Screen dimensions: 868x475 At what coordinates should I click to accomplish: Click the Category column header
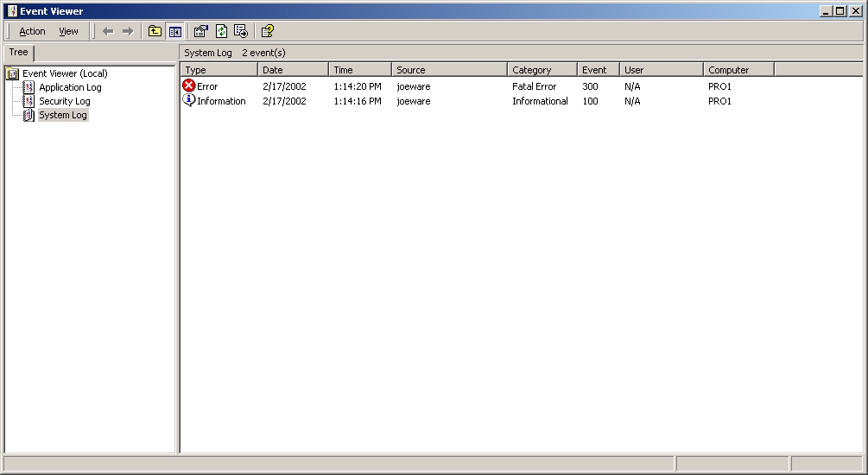(x=542, y=70)
